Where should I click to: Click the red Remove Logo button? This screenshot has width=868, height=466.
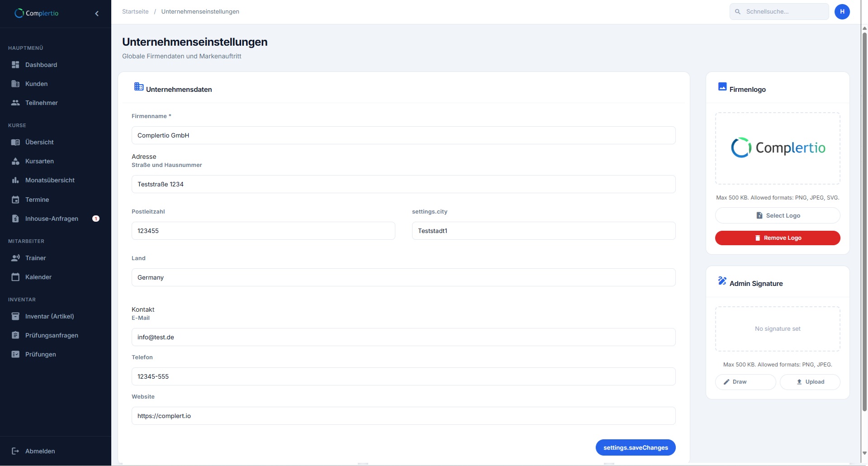click(778, 238)
